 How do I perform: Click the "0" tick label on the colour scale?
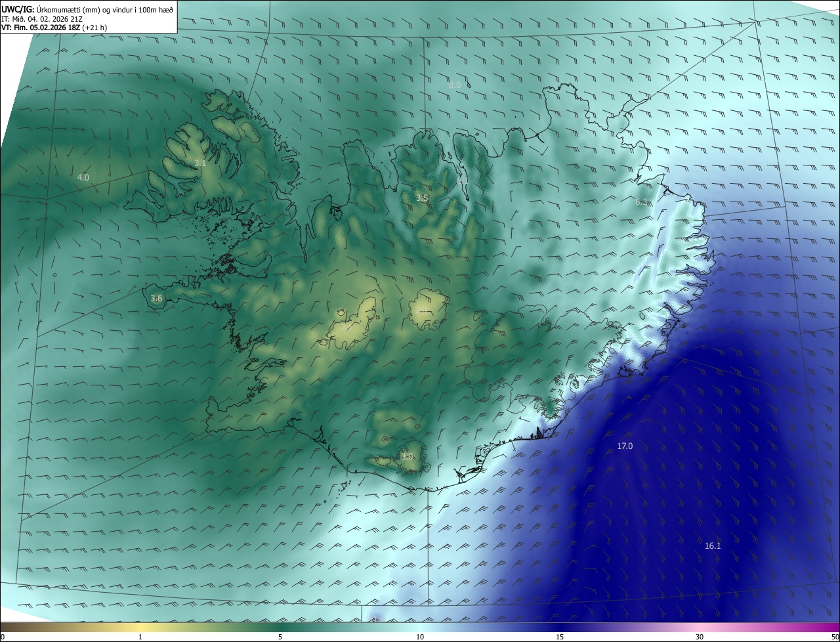tap(3, 637)
